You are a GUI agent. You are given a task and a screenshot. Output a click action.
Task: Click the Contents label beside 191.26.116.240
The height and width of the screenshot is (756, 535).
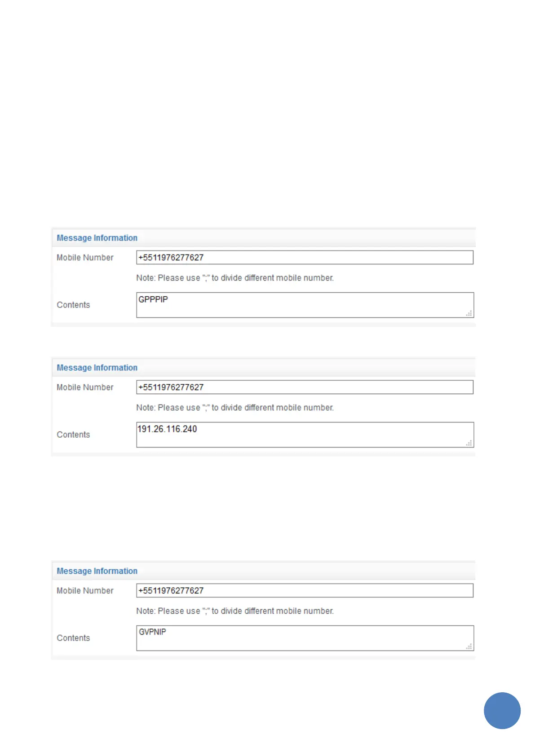[73, 435]
